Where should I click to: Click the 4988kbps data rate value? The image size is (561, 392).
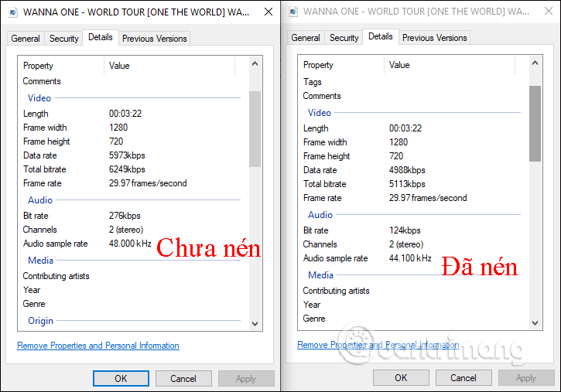pyautogui.click(x=407, y=170)
